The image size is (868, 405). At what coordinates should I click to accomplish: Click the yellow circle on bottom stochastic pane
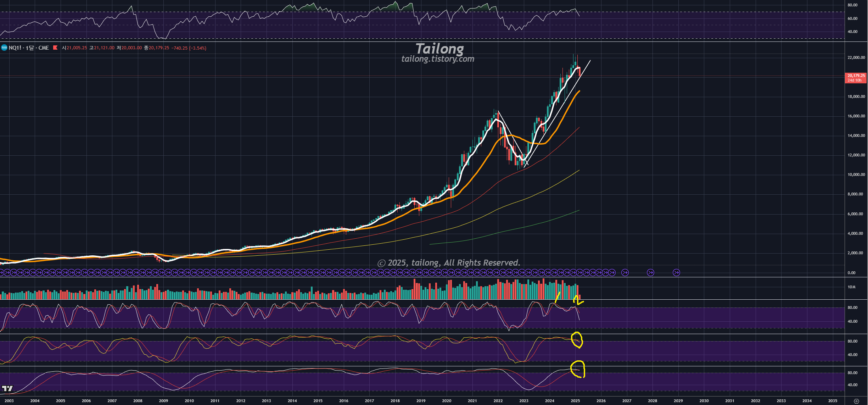(x=578, y=370)
